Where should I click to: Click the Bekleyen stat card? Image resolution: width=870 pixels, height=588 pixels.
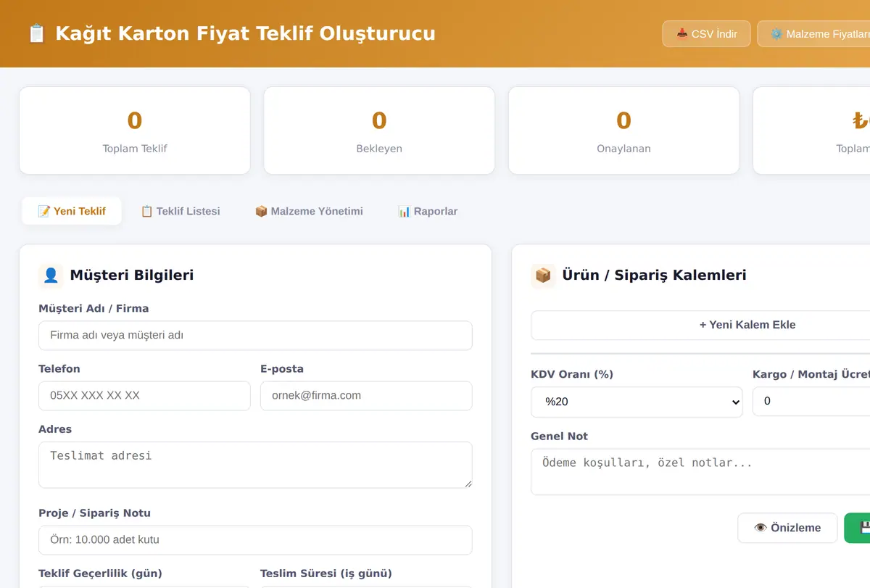click(379, 131)
